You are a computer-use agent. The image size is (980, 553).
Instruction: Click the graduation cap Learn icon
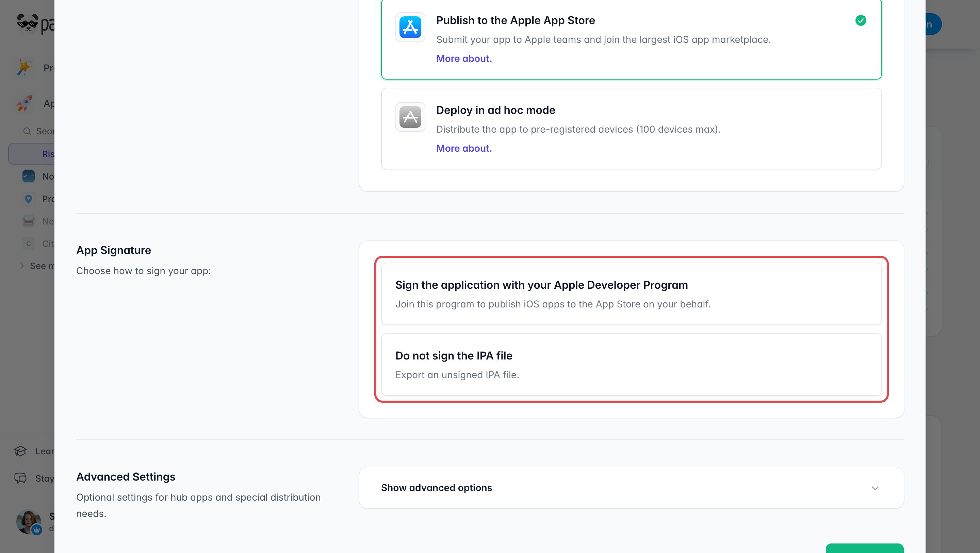coord(20,451)
